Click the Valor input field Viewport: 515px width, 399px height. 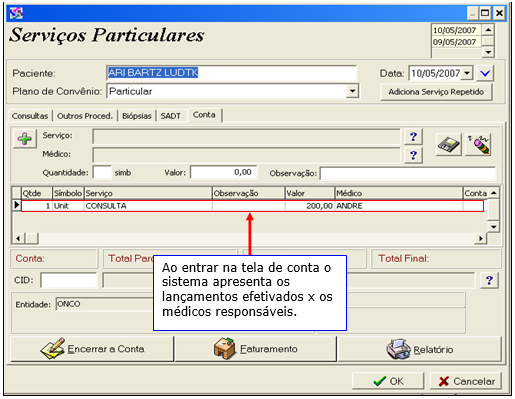pyautogui.click(x=224, y=173)
